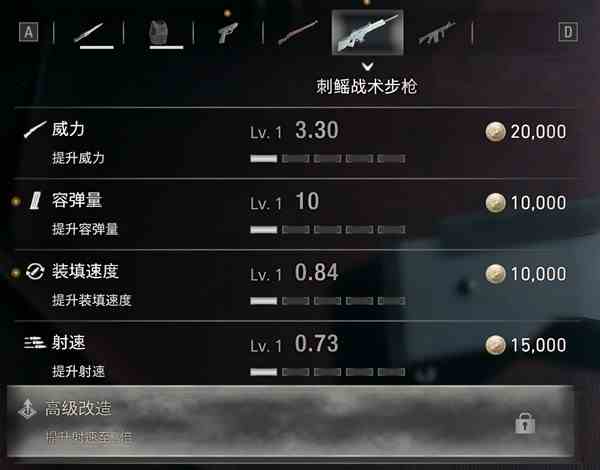Select the 射速 rate of fire upgrade
600x470 pixels.
[x=295, y=354]
